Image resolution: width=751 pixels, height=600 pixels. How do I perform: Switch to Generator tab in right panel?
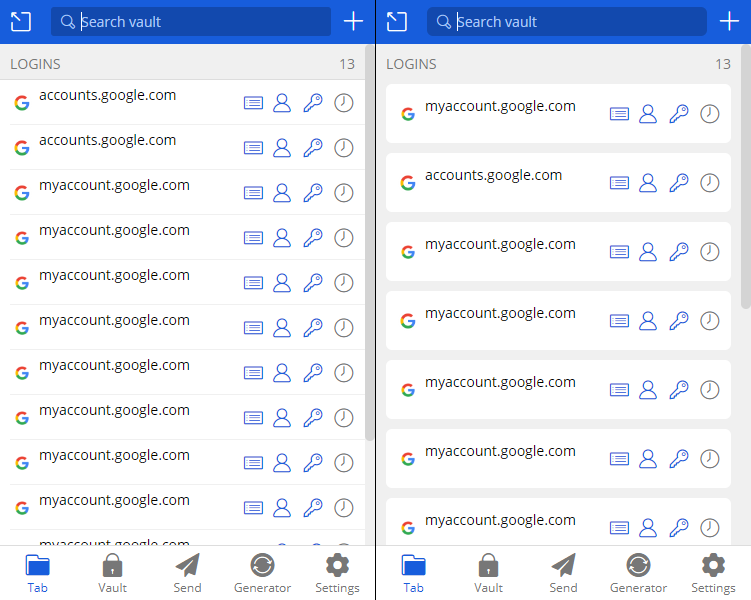tap(638, 573)
